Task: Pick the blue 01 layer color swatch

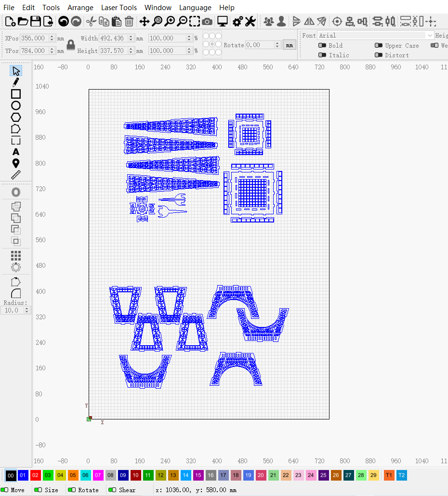Action: 23,475
